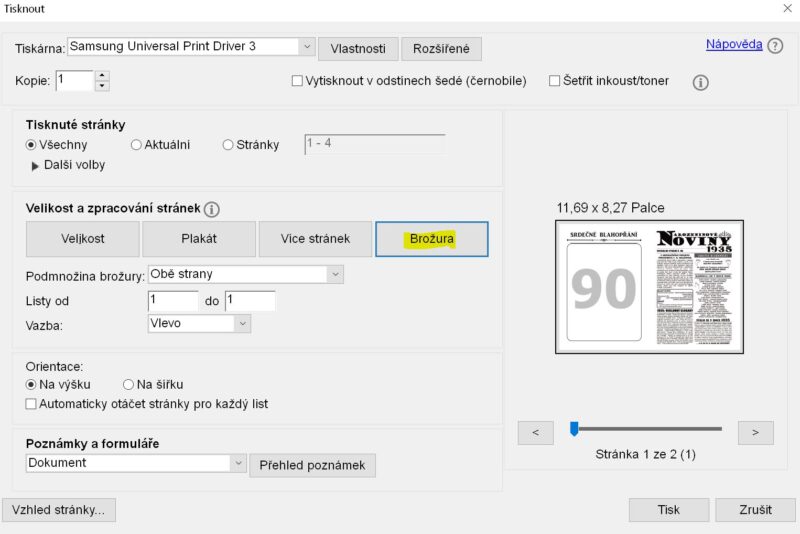This screenshot has width=800, height=534.
Task: Select the Na šířku orientation radio button
Action: click(129, 385)
